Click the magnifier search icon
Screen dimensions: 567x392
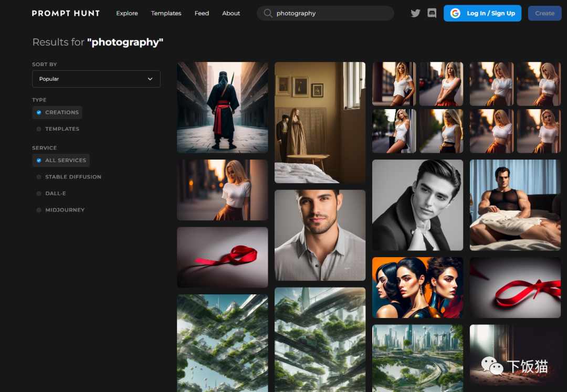pyautogui.click(x=268, y=13)
